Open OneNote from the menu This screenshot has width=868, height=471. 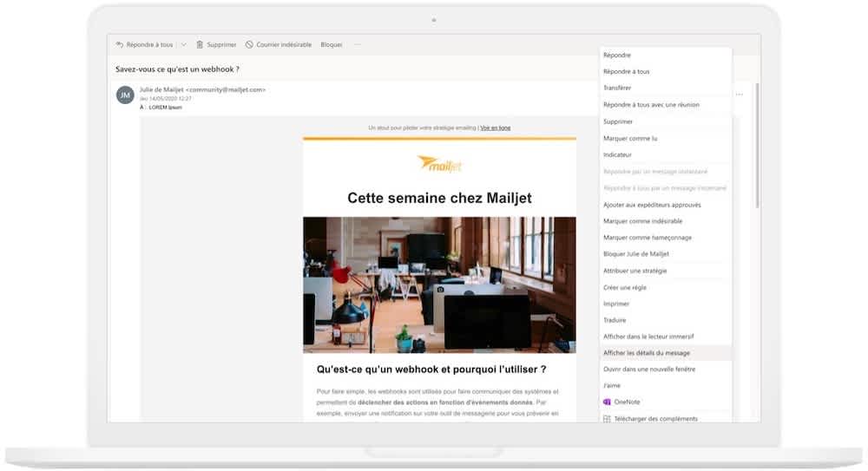[x=666, y=402]
